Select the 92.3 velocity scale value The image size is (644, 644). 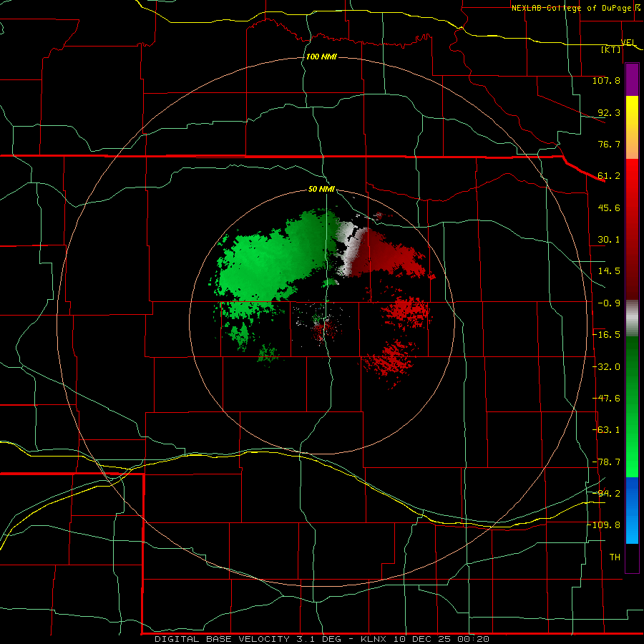[x=609, y=112]
